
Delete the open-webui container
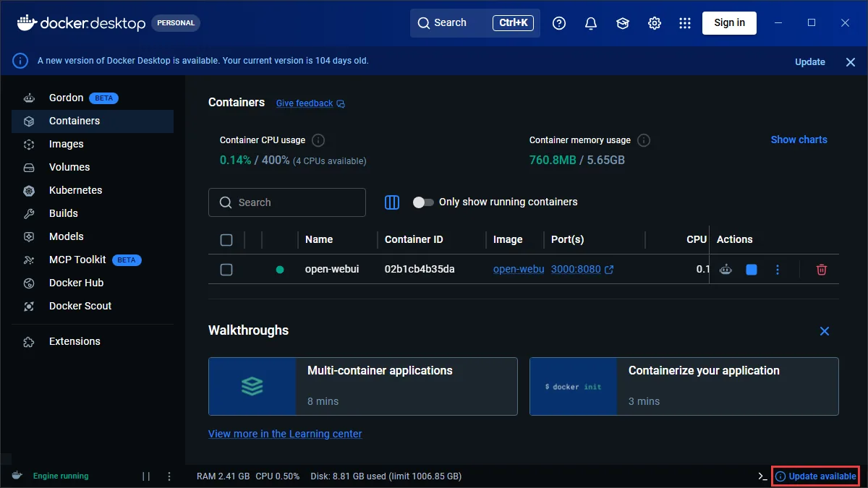pyautogui.click(x=822, y=270)
